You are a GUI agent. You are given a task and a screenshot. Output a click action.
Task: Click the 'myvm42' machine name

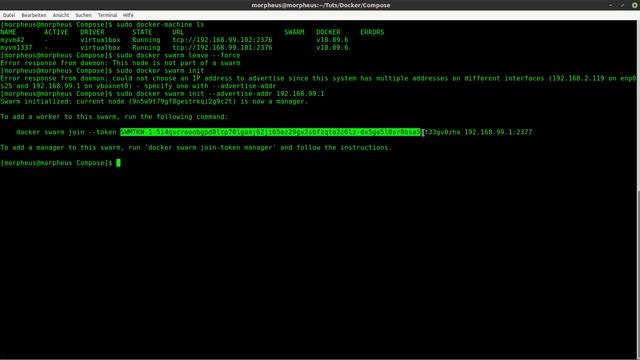point(12,40)
